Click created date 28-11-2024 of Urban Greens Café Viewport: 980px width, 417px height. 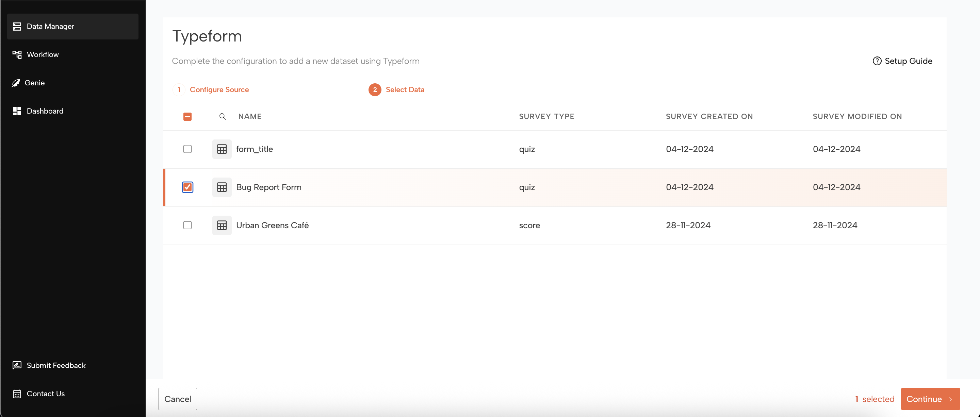(688, 225)
